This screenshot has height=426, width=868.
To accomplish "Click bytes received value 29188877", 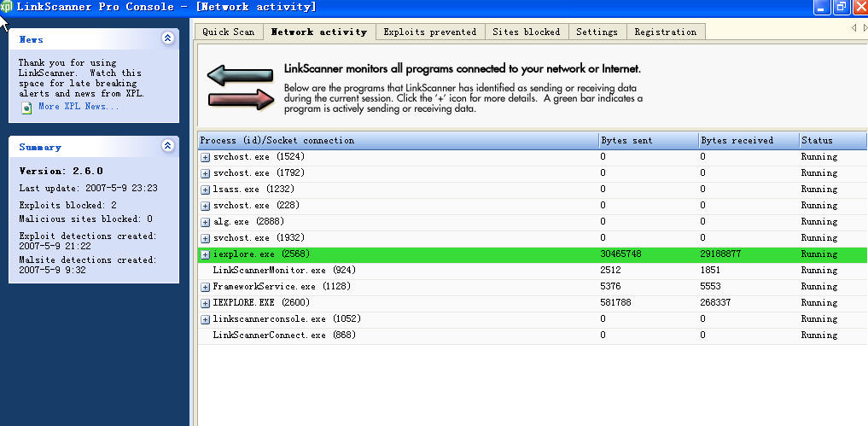I will pyautogui.click(x=720, y=254).
